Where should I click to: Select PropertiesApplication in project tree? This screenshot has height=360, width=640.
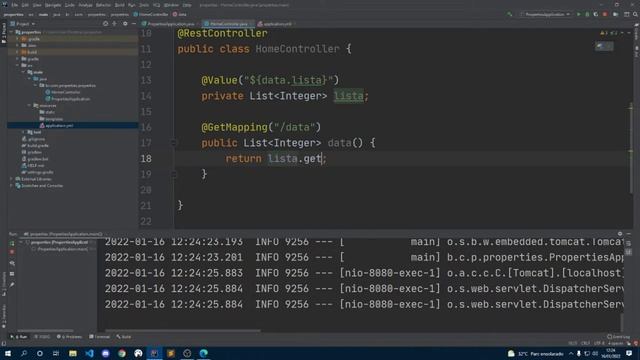68,99
